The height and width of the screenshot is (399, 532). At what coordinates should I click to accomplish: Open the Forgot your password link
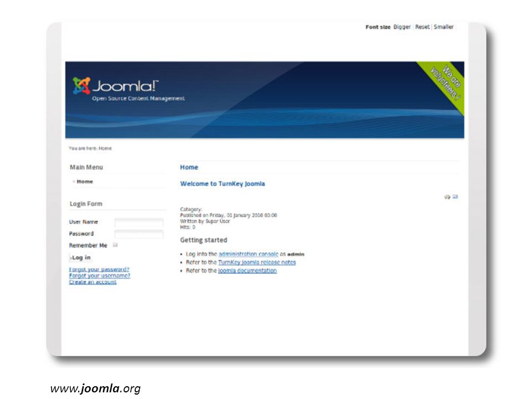click(x=99, y=269)
